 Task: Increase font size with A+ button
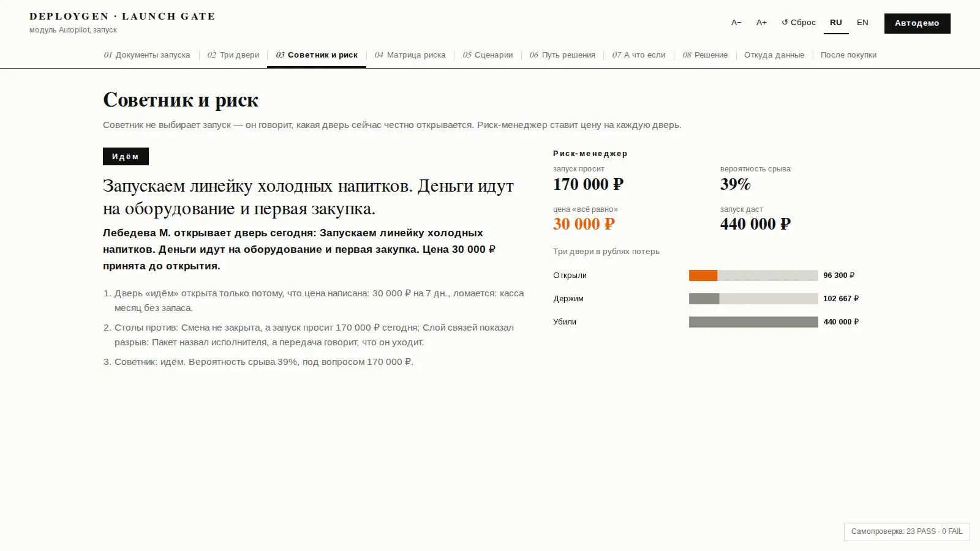tap(761, 23)
